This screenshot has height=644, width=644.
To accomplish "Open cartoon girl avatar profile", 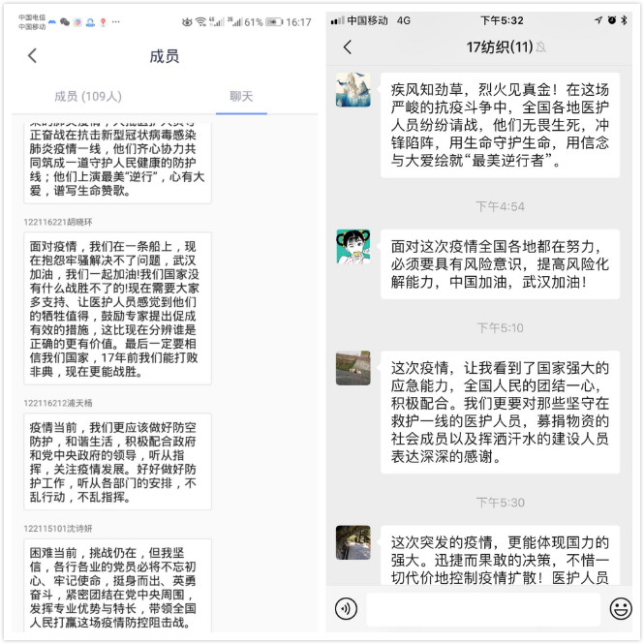I will click(x=353, y=246).
